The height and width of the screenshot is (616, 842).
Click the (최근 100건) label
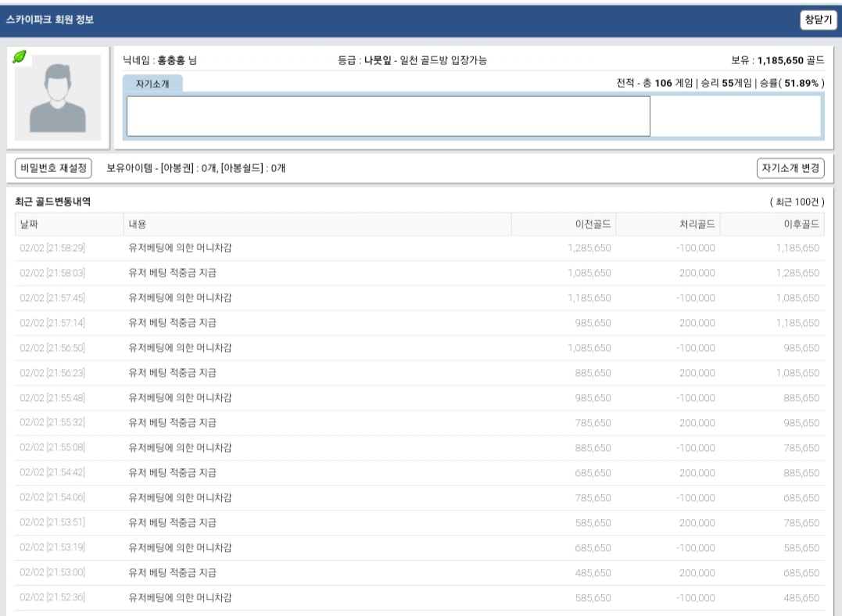click(x=797, y=202)
